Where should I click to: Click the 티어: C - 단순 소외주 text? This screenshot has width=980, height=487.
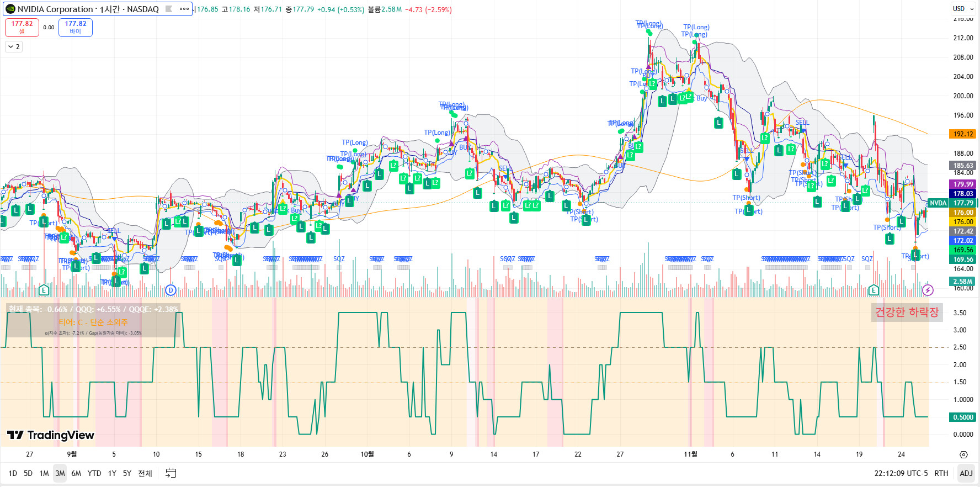(x=93, y=322)
